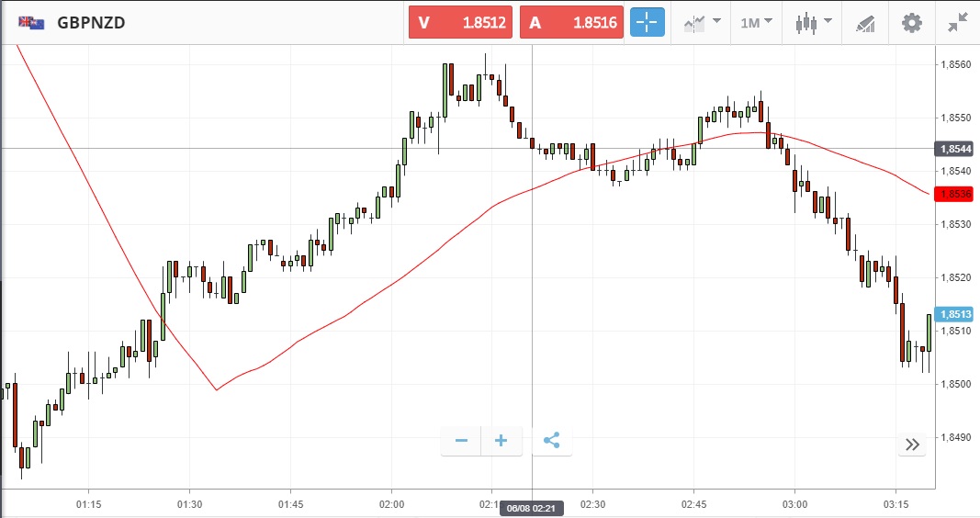
Task: Click the blue 1.8513 current price label
Action: (x=953, y=314)
